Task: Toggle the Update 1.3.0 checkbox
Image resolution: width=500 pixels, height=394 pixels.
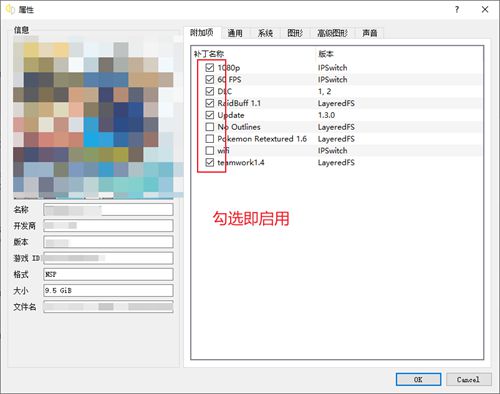Action: coord(209,115)
